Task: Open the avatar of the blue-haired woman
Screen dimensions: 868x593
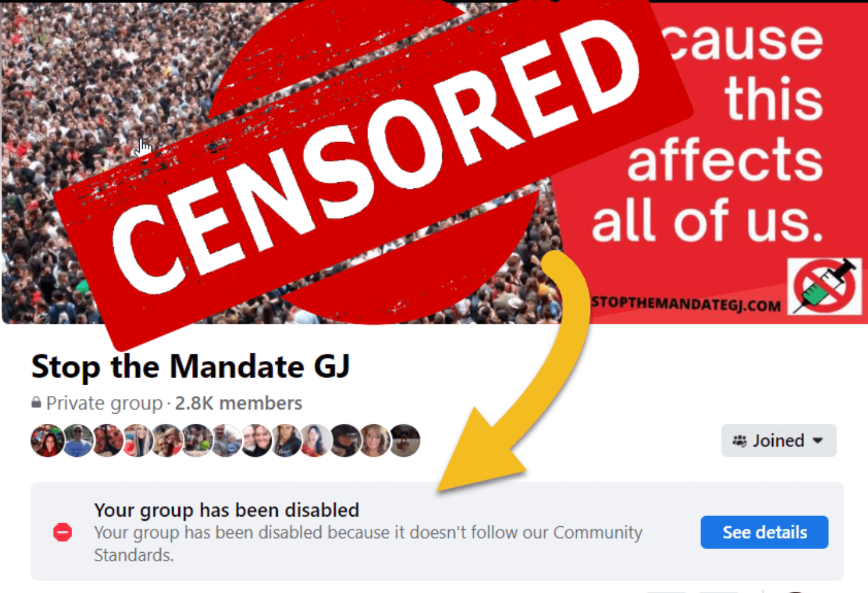Action: click(x=316, y=440)
